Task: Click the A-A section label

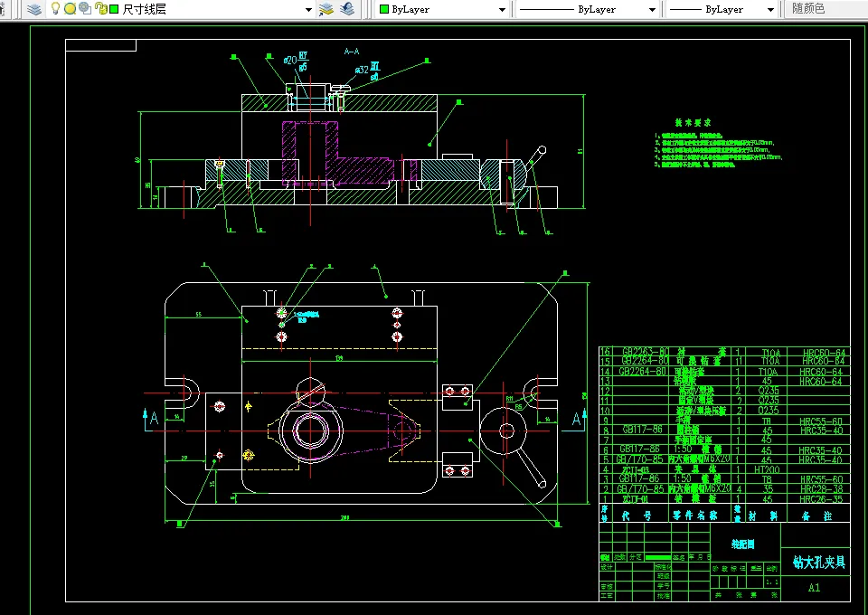Action: tap(352, 52)
